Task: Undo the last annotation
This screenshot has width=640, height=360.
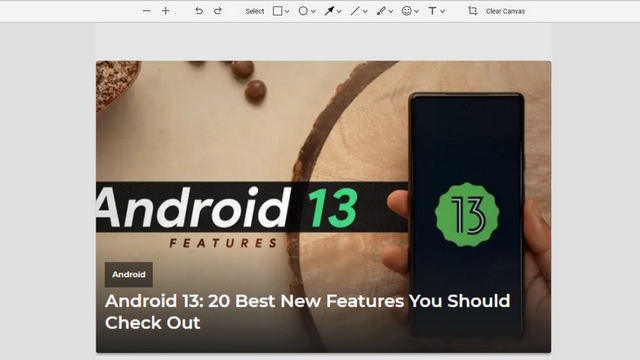Action: (x=199, y=11)
